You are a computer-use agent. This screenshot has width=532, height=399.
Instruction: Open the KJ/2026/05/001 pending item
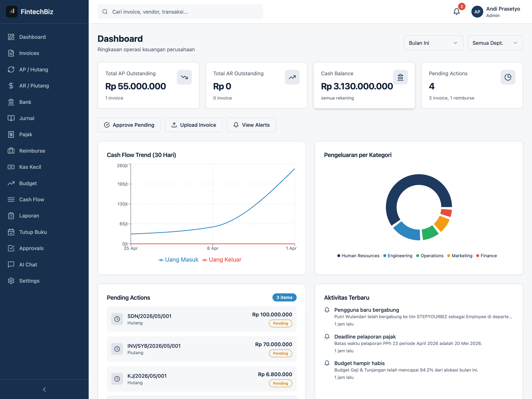click(202, 379)
